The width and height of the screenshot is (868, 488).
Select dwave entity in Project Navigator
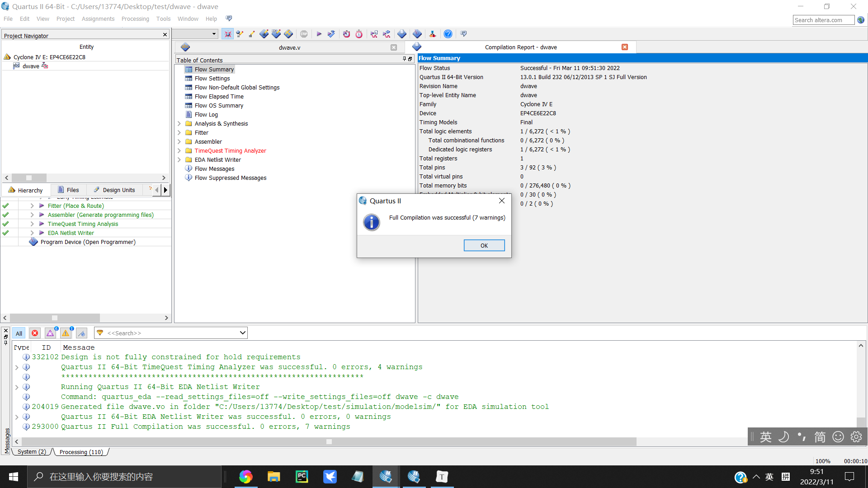[x=31, y=66]
